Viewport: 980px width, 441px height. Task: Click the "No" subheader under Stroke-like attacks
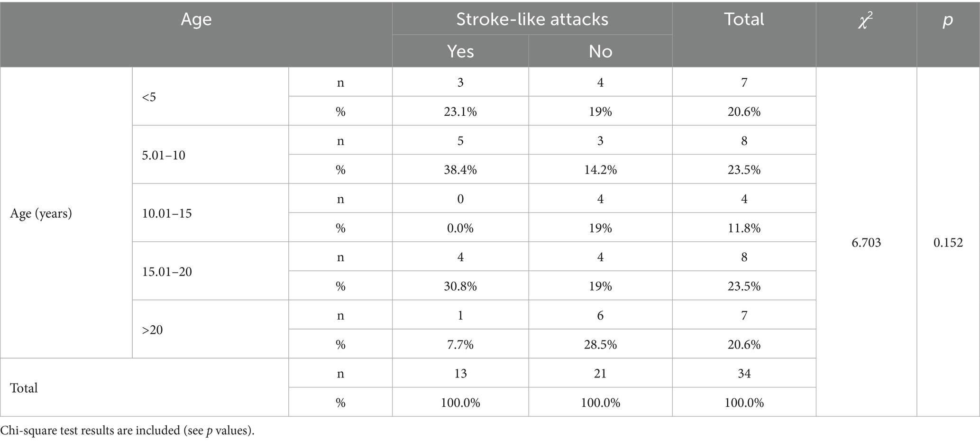600,51
